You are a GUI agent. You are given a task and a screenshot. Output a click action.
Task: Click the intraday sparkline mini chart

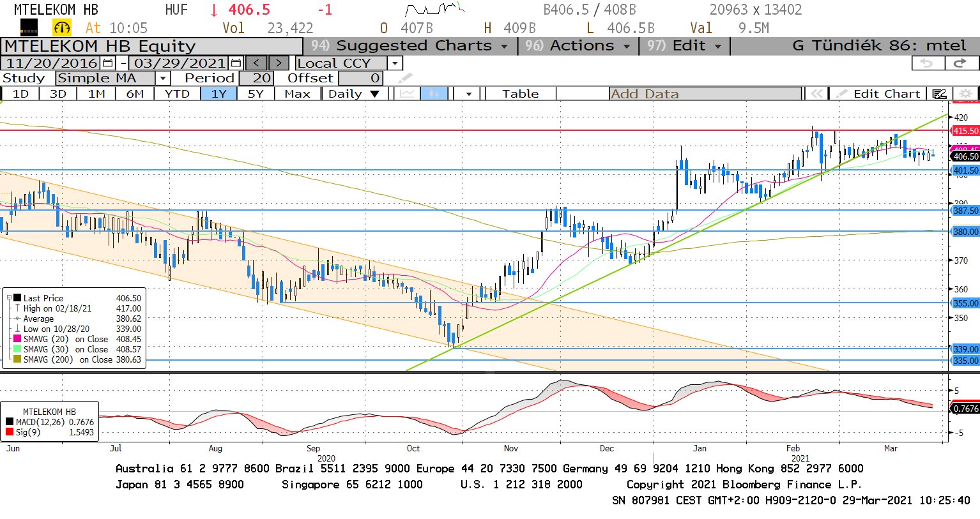pos(434,10)
